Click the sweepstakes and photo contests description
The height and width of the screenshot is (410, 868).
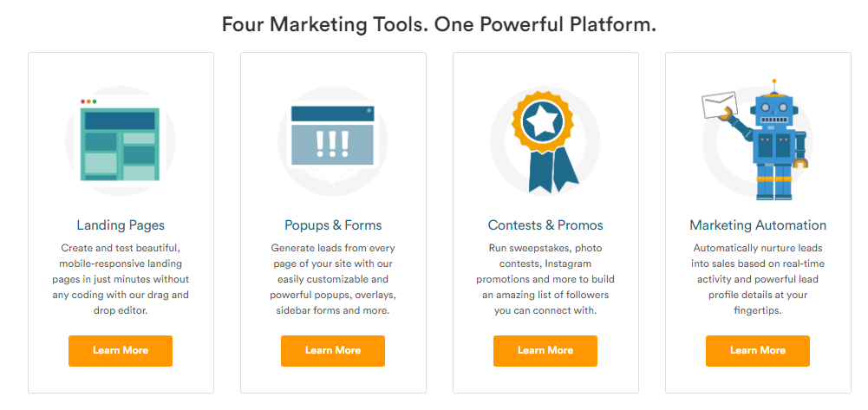[545, 279]
